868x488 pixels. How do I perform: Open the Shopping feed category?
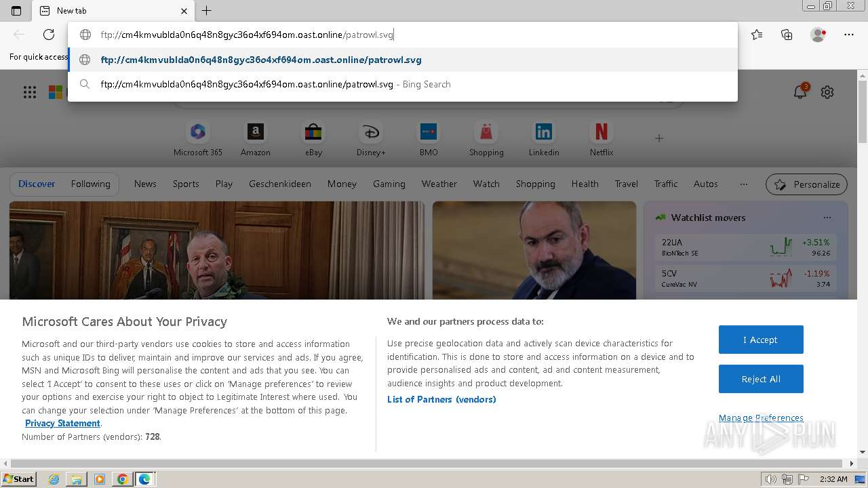tap(535, 184)
